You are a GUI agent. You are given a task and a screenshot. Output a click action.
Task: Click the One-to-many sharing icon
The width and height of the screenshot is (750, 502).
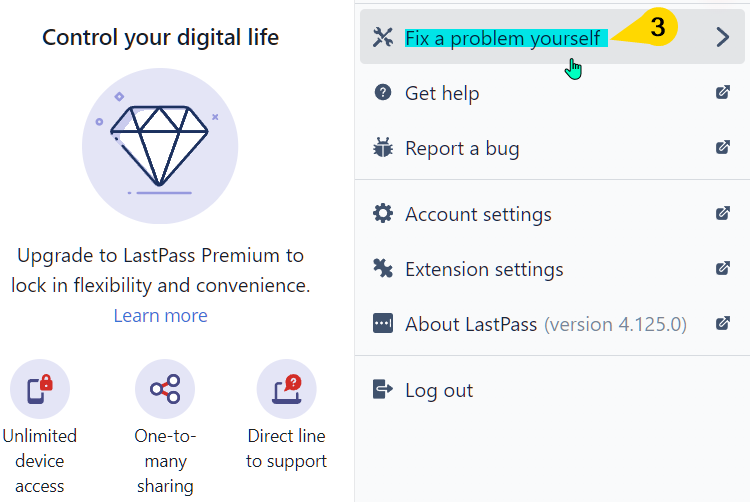165,389
